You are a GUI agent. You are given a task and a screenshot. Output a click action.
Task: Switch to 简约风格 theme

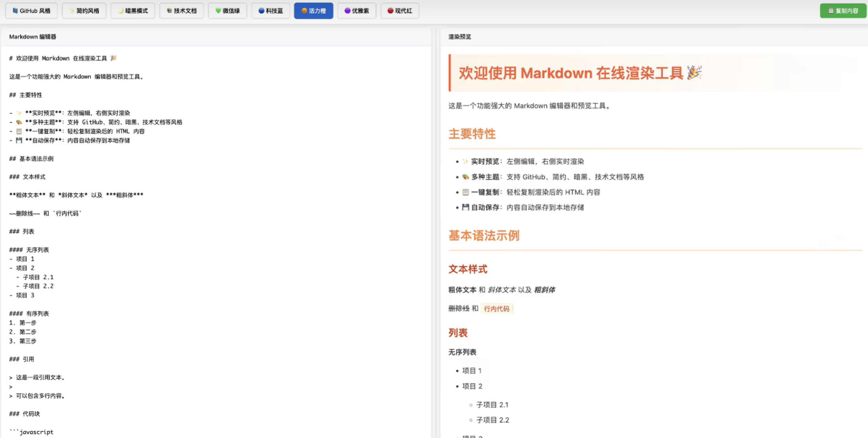click(84, 11)
